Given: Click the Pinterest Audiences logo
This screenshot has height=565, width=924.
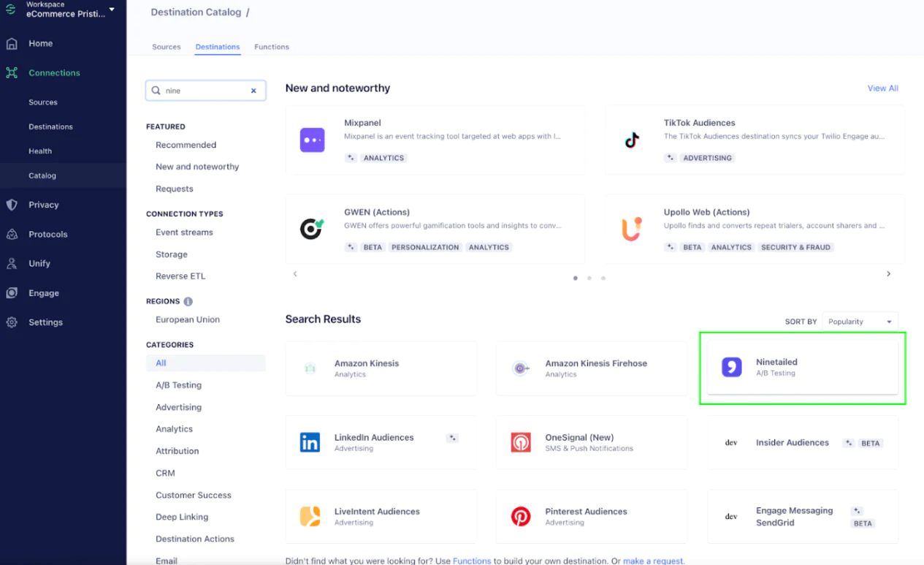Looking at the screenshot, I should [521, 517].
